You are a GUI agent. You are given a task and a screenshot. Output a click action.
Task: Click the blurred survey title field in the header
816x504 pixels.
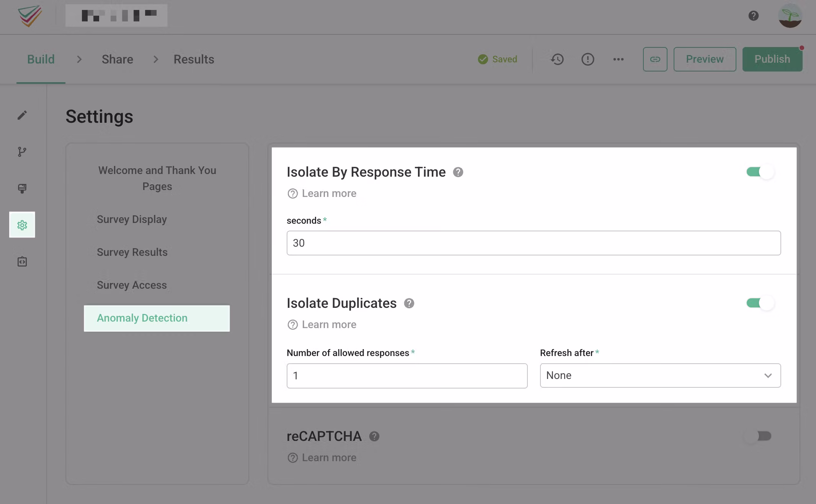point(116,16)
